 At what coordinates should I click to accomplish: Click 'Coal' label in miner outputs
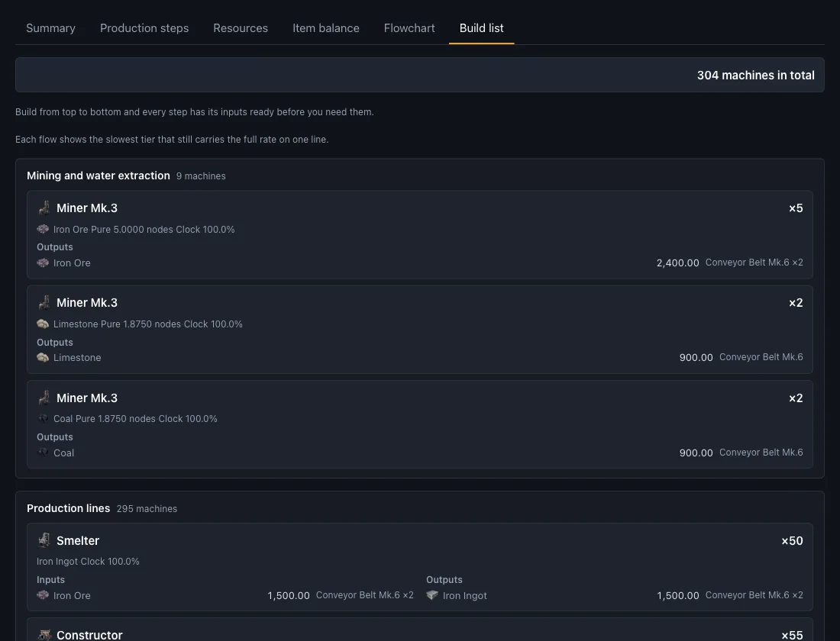coord(63,453)
